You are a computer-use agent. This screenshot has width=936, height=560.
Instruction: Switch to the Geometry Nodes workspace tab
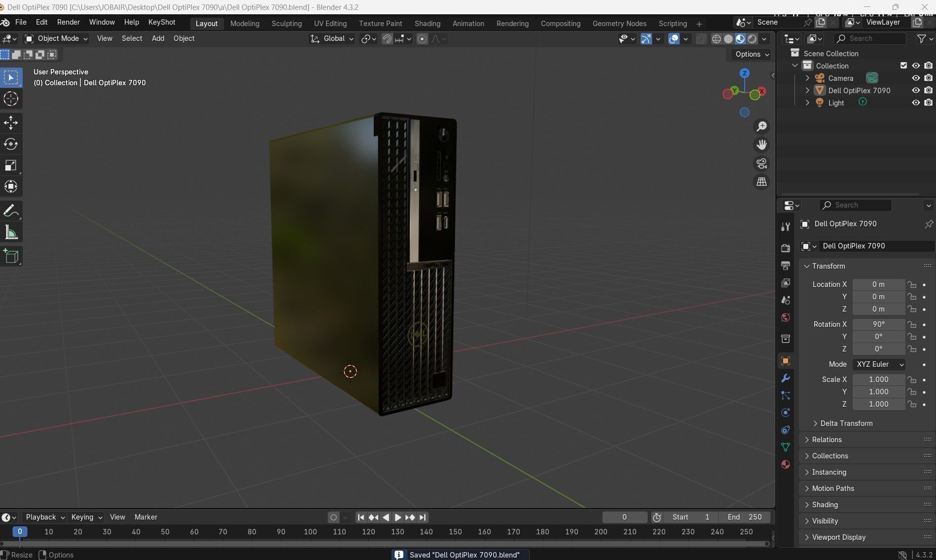tap(619, 24)
